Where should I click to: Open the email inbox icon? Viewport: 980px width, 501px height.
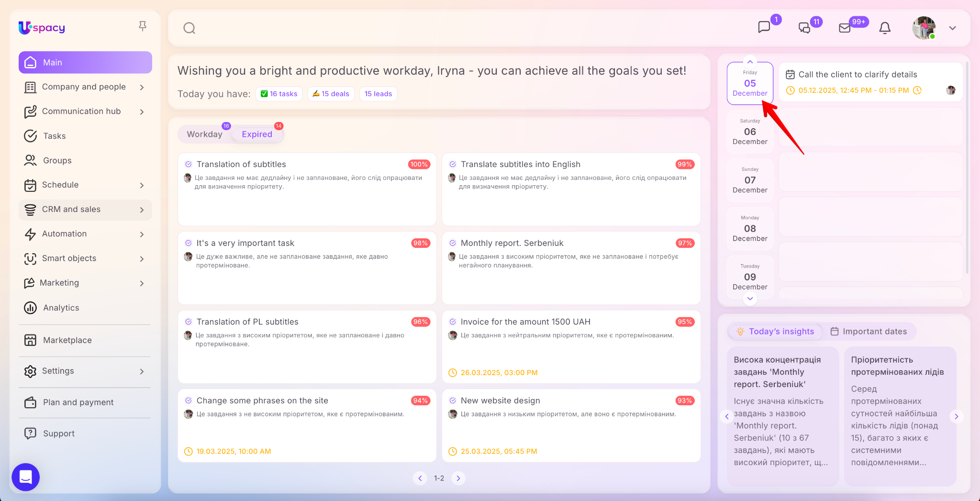(x=845, y=28)
